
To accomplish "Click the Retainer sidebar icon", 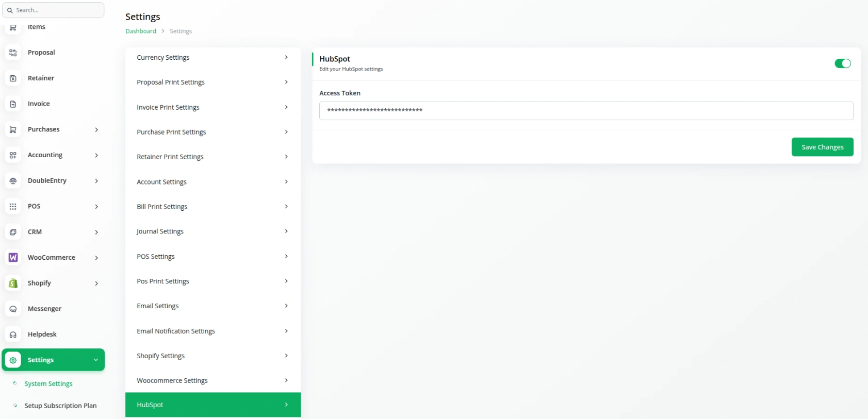I will tap(13, 78).
